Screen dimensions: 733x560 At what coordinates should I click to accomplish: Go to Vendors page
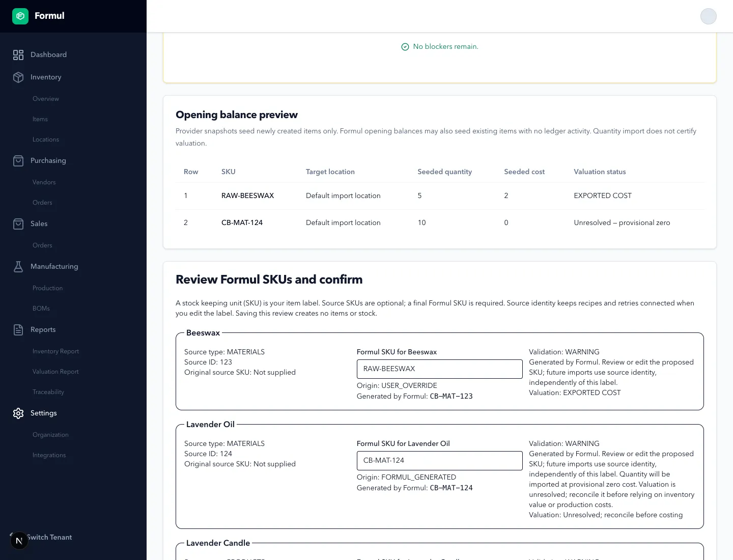coord(44,182)
